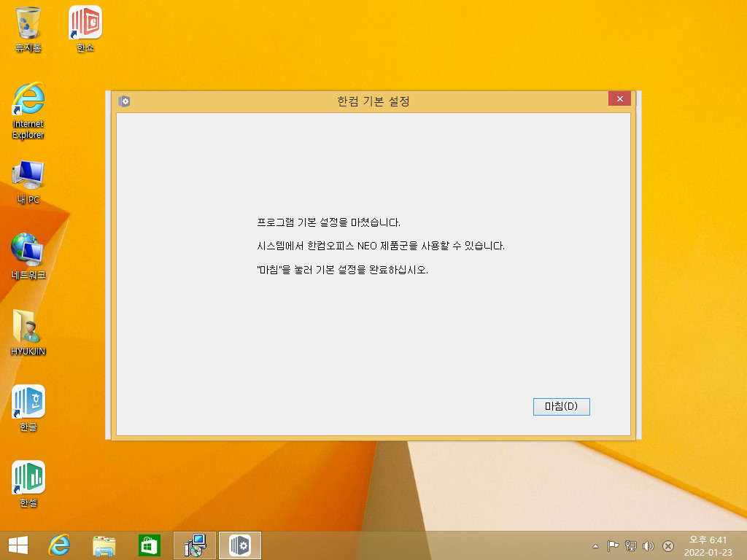The width and height of the screenshot is (747, 560).
Task: Select the 한글 desktop shortcut
Action: [28, 408]
